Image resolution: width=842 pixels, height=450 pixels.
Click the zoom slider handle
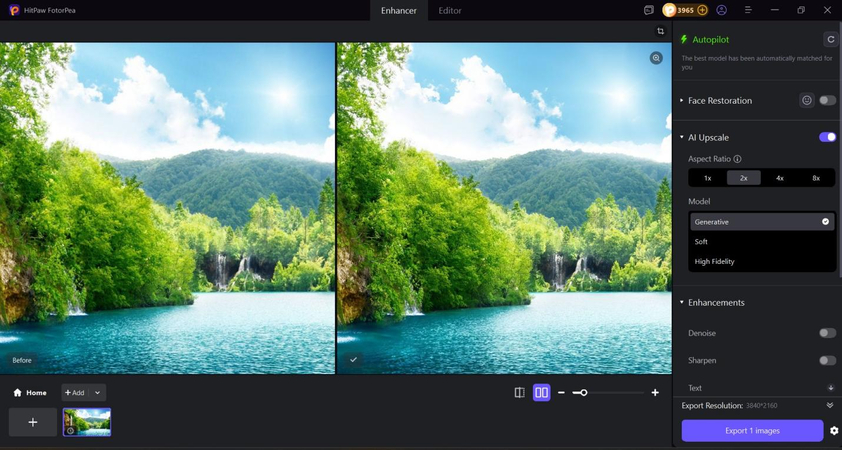tap(583, 393)
